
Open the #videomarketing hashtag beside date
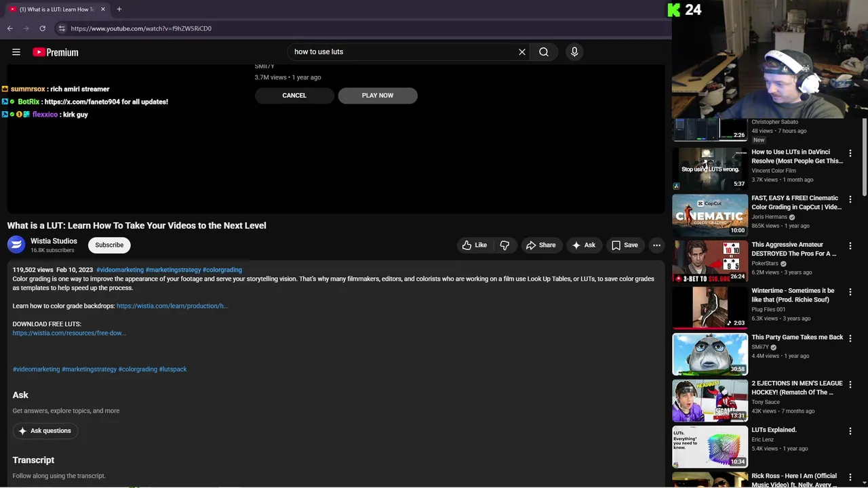(x=120, y=270)
